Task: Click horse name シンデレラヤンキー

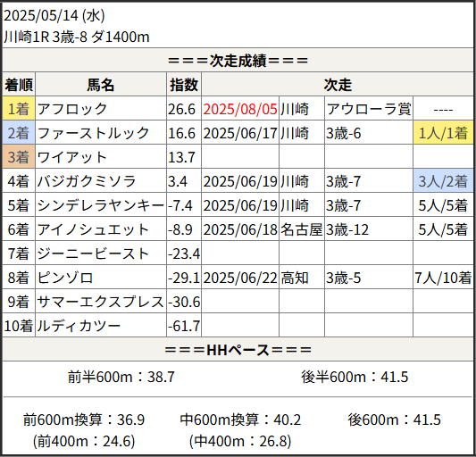Action: coord(101,205)
